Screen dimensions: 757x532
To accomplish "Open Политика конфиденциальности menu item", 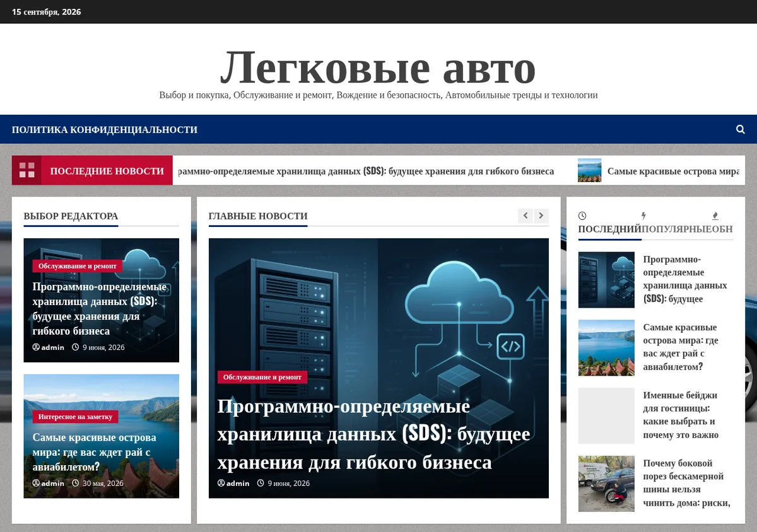I will point(105,129).
